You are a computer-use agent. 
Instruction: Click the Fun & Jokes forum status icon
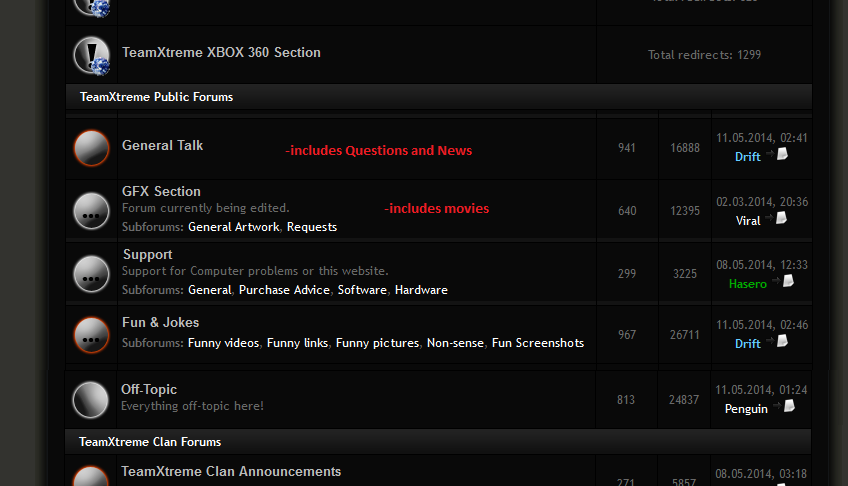click(91, 335)
